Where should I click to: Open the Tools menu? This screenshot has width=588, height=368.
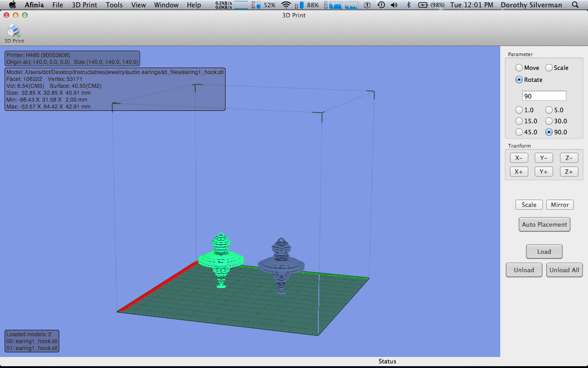(x=114, y=5)
